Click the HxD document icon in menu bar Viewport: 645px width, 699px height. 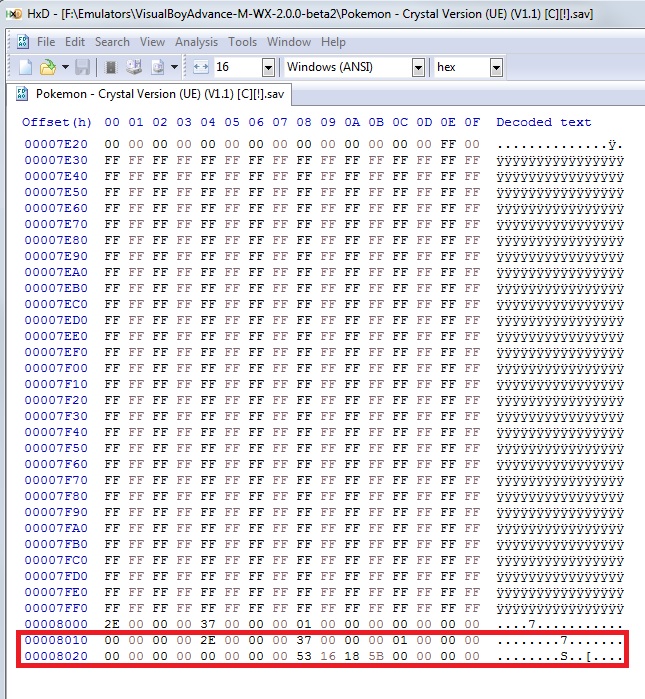click(22, 42)
